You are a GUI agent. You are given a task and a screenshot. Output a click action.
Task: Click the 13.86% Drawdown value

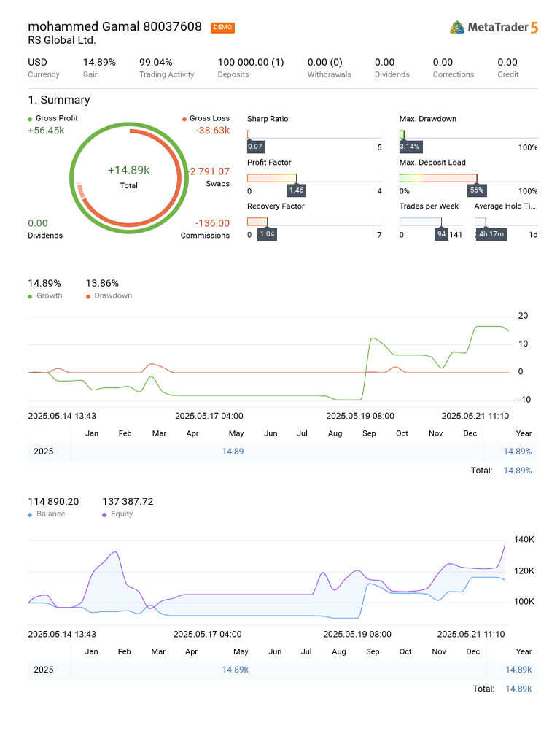click(102, 284)
